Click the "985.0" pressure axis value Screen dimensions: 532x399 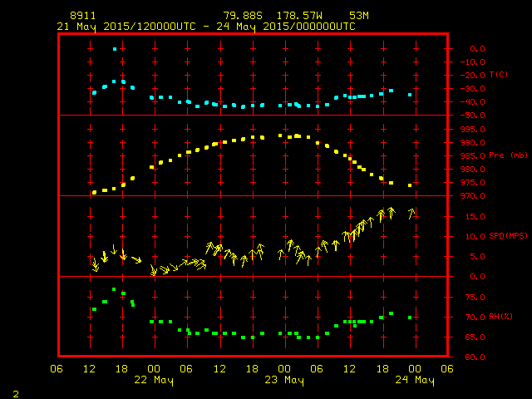tap(473, 156)
